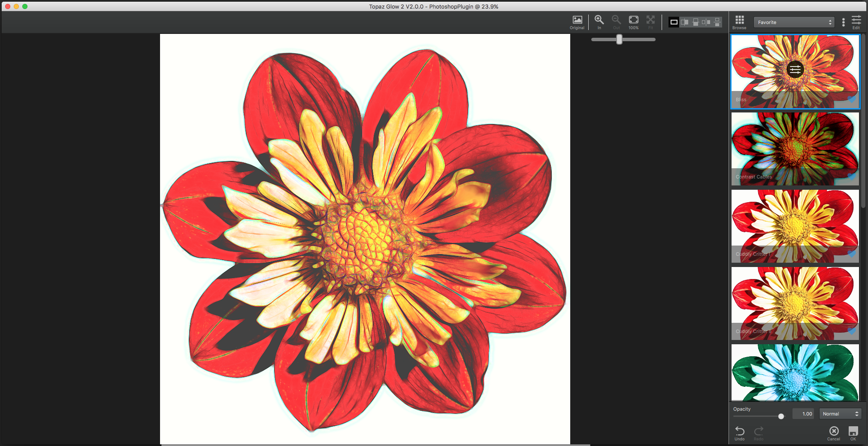This screenshot has width=868, height=446.
Task: Open the Browse presets grid
Action: coord(739,22)
